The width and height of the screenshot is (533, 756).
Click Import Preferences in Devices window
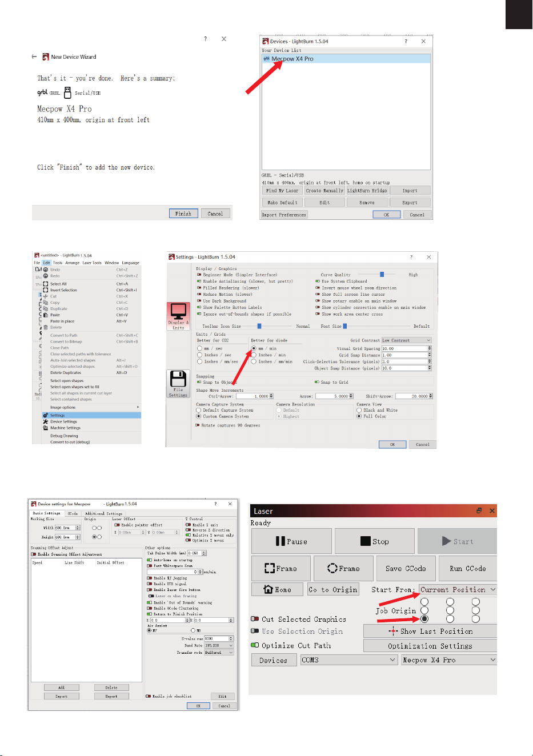284,215
